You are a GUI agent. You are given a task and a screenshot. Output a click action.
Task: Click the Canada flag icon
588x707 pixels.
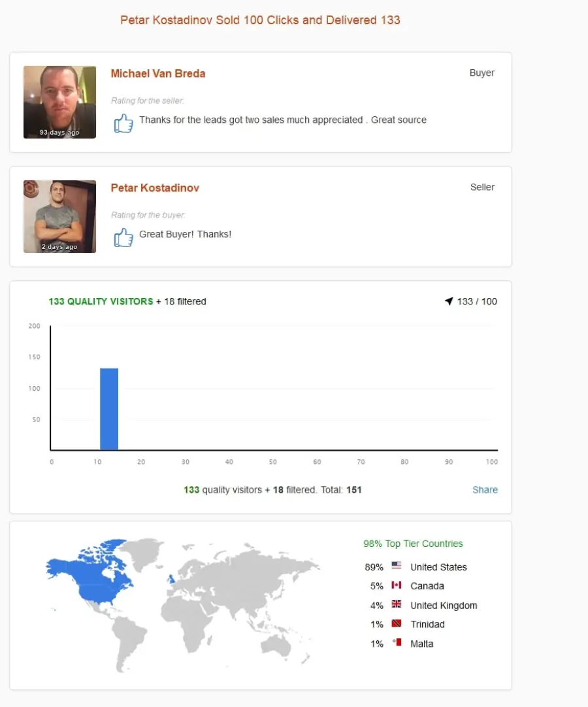click(x=397, y=585)
